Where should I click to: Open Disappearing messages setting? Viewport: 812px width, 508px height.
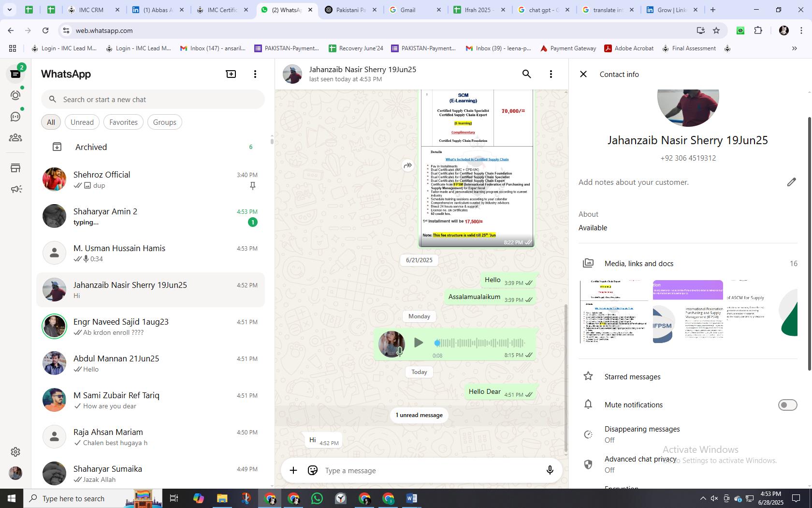tap(688, 434)
